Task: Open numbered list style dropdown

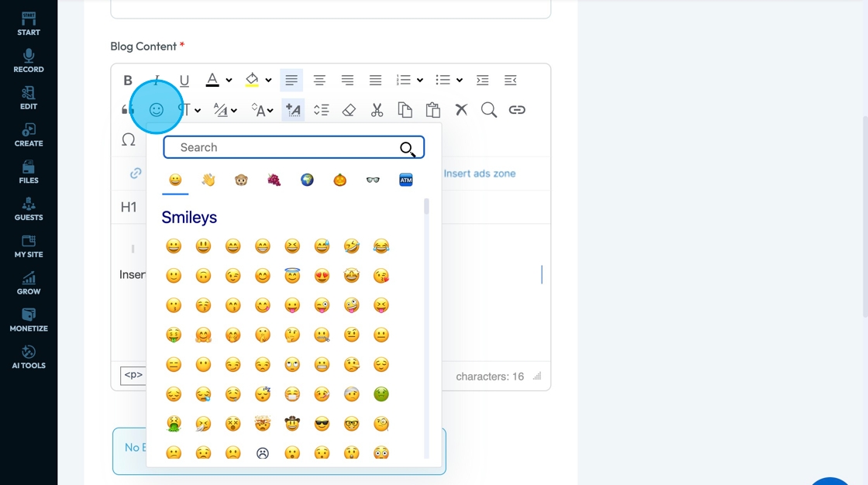Action: coord(420,81)
